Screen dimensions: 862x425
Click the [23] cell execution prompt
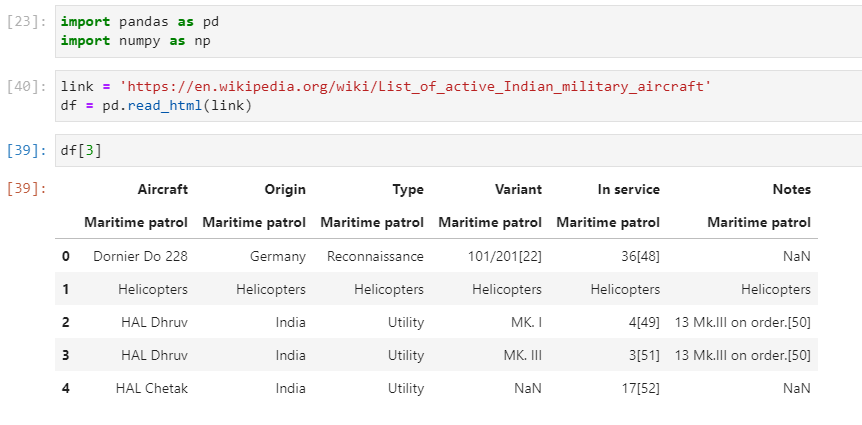[x=21, y=21]
